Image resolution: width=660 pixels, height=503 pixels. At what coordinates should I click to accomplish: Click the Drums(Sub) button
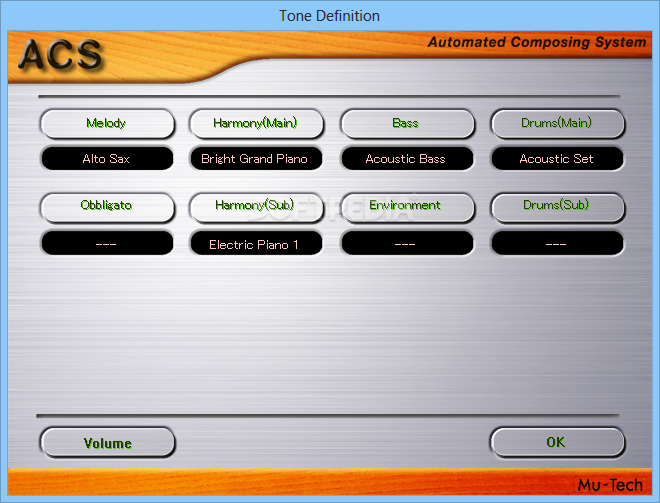[x=557, y=207]
